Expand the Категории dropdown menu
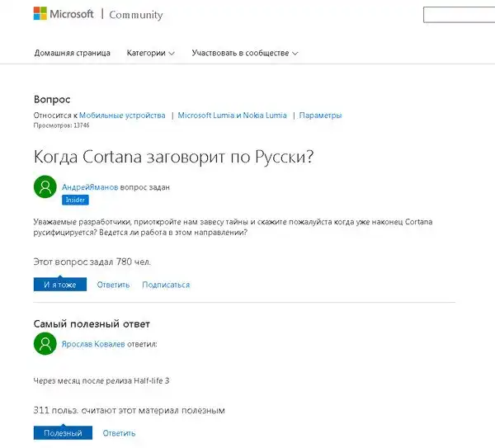 (150, 53)
